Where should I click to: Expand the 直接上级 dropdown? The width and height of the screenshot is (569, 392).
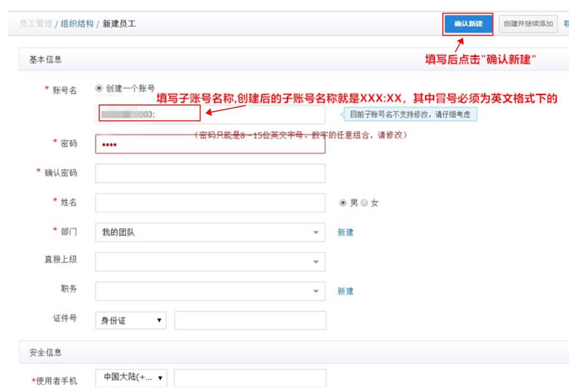pos(211,262)
